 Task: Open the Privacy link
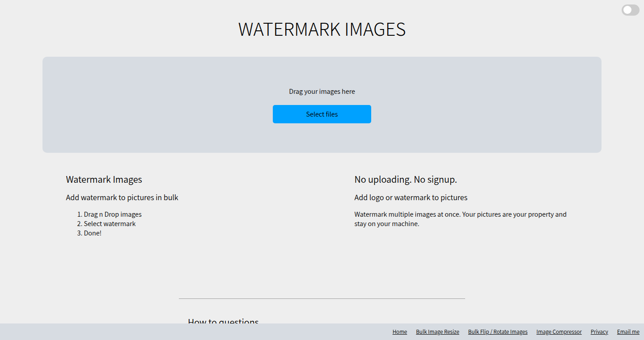(x=599, y=332)
